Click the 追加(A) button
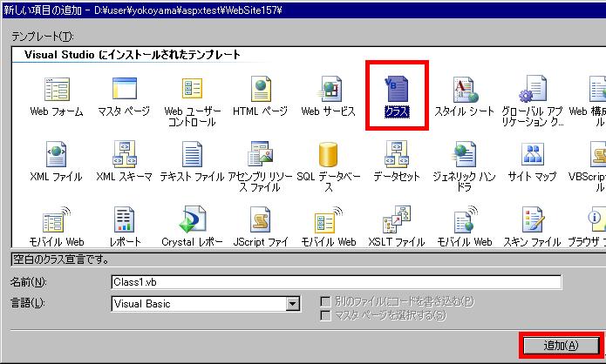The image size is (606, 364). pos(561,345)
